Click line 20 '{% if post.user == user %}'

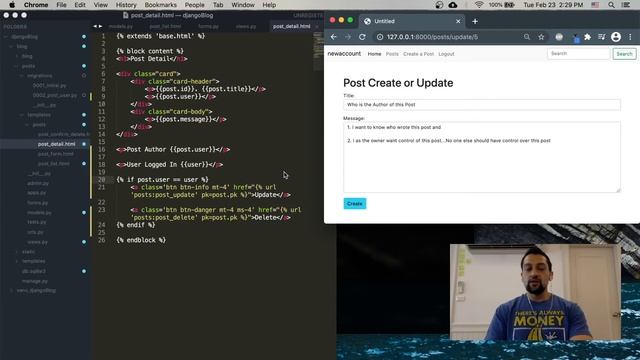162,180
